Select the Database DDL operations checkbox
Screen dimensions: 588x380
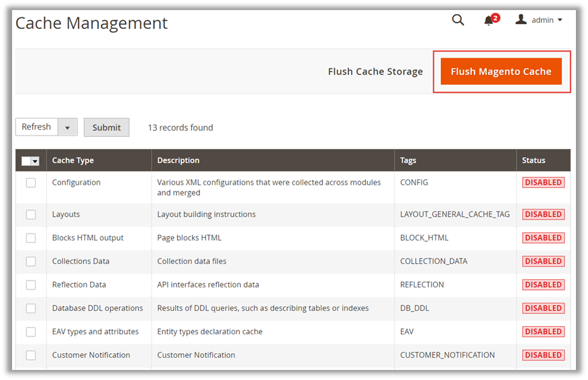click(x=31, y=308)
